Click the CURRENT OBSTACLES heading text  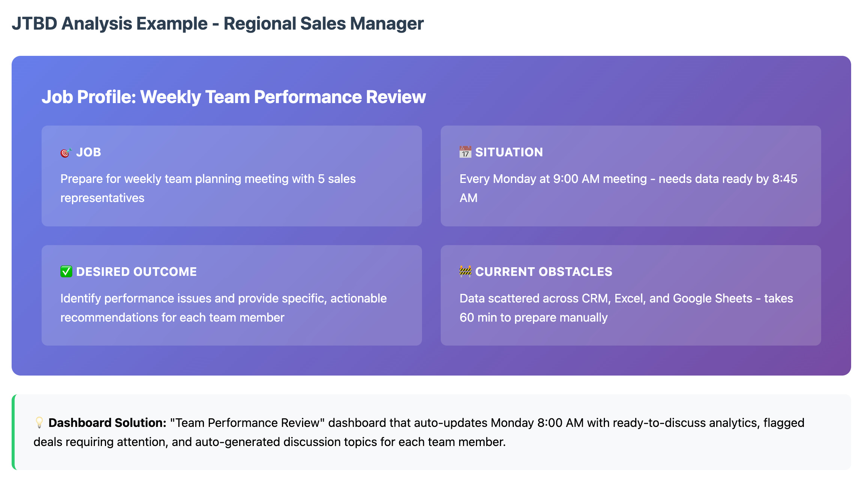click(x=543, y=272)
